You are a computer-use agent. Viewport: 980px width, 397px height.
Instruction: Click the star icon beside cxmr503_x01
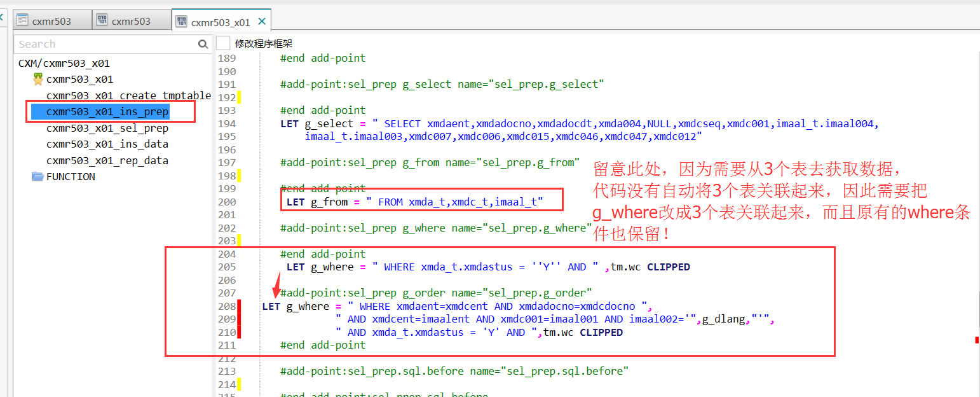(x=38, y=79)
